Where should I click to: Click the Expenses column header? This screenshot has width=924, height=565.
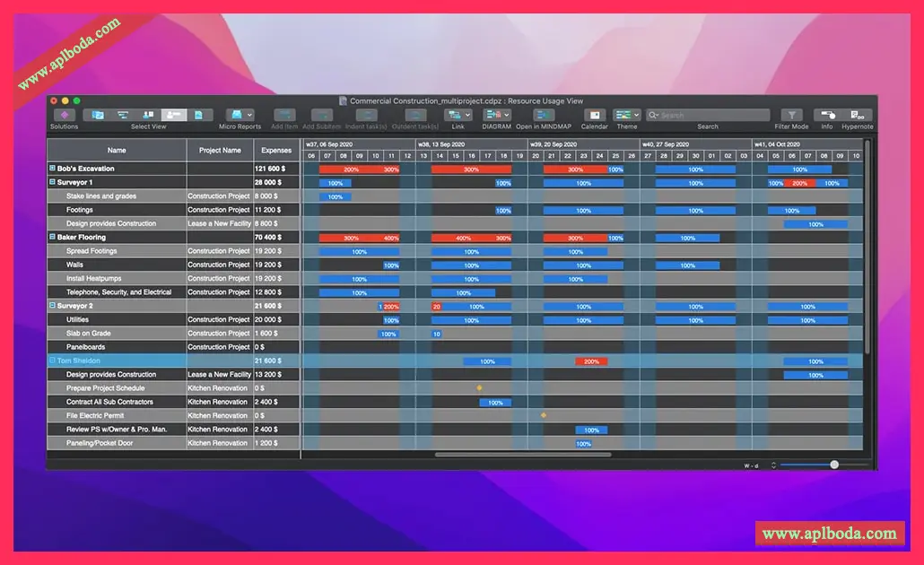coord(276,151)
